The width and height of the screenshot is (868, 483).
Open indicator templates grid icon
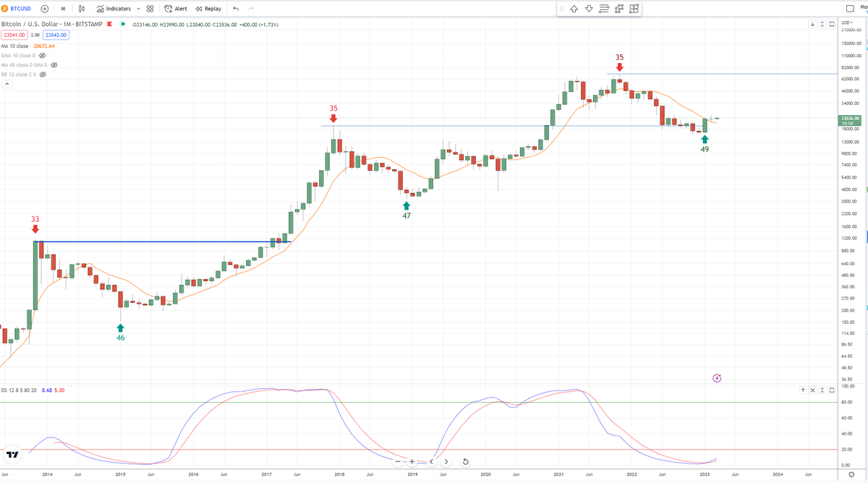click(x=150, y=9)
